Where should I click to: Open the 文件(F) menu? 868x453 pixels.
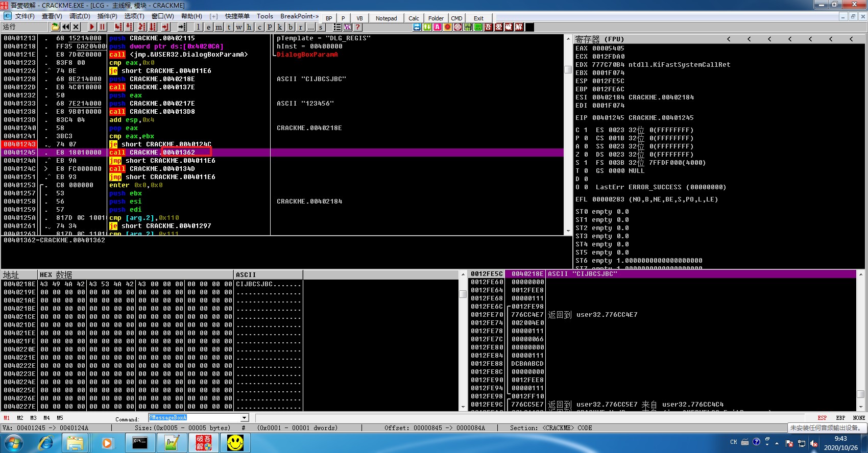point(25,16)
